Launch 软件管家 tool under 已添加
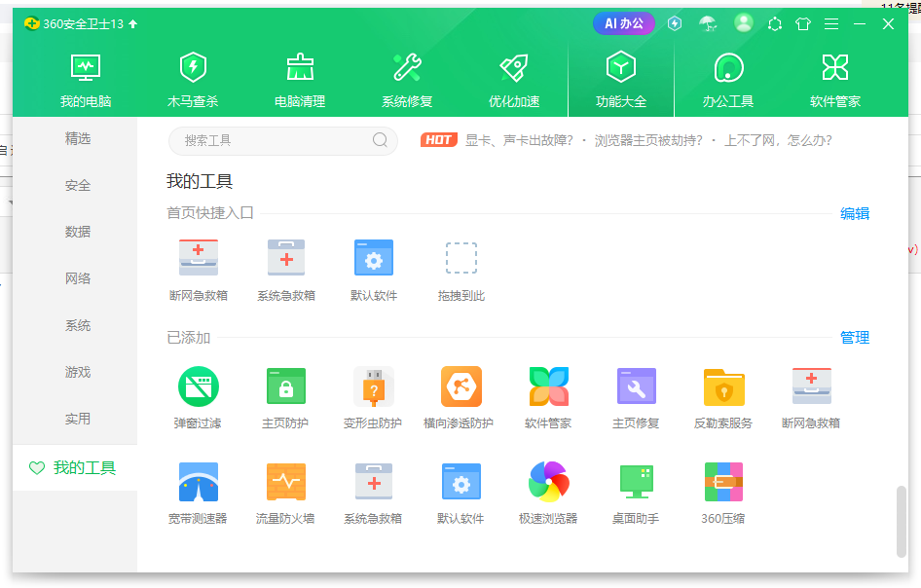 tap(548, 397)
